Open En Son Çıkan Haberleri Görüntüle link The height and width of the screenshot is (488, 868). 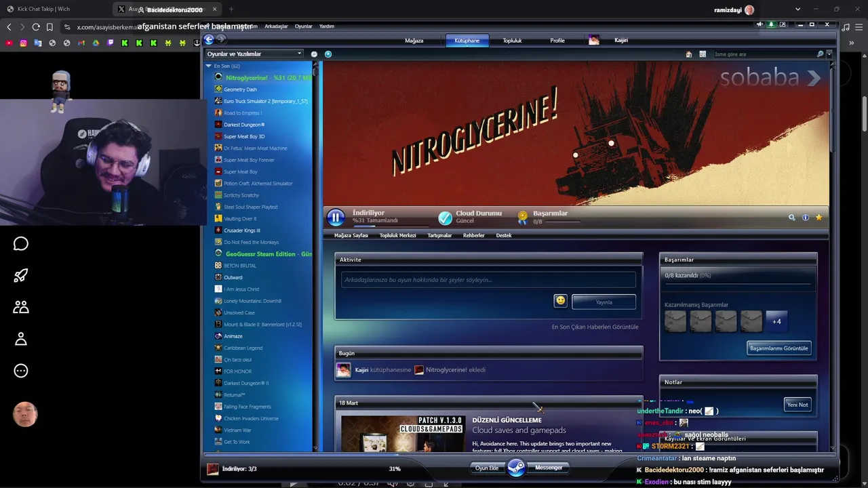click(x=595, y=327)
